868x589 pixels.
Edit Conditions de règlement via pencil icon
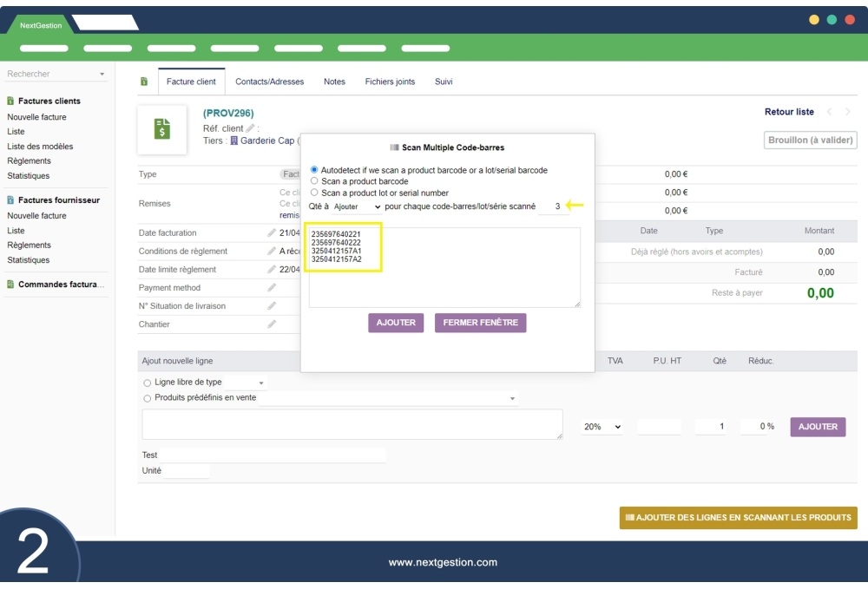(x=272, y=252)
